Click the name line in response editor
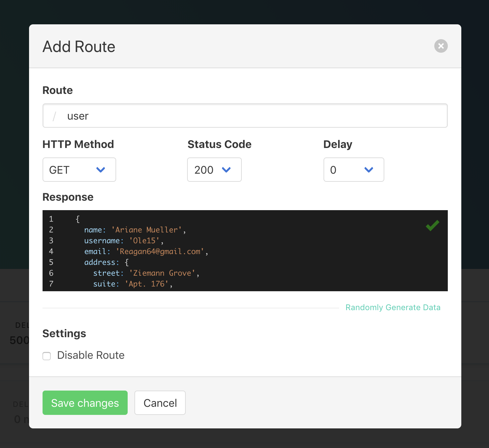489x448 pixels. point(135,230)
